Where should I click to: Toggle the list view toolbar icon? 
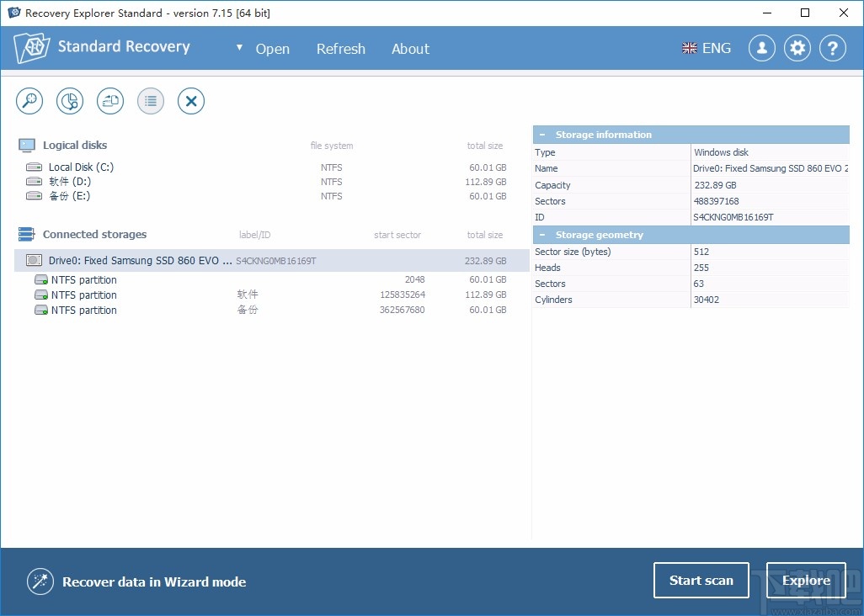point(151,101)
